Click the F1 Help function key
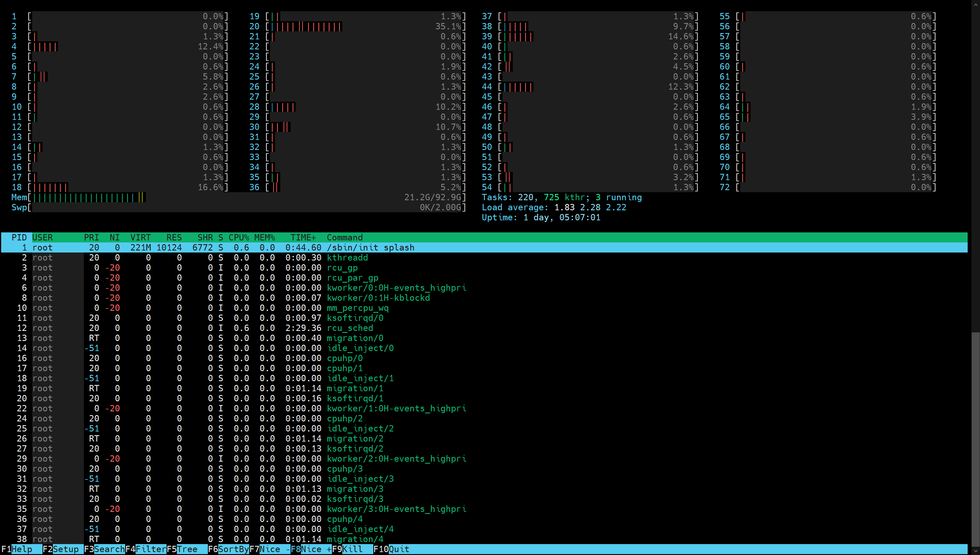This screenshot has width=980, height=555. pyautogui.click(x=21, y=549)
